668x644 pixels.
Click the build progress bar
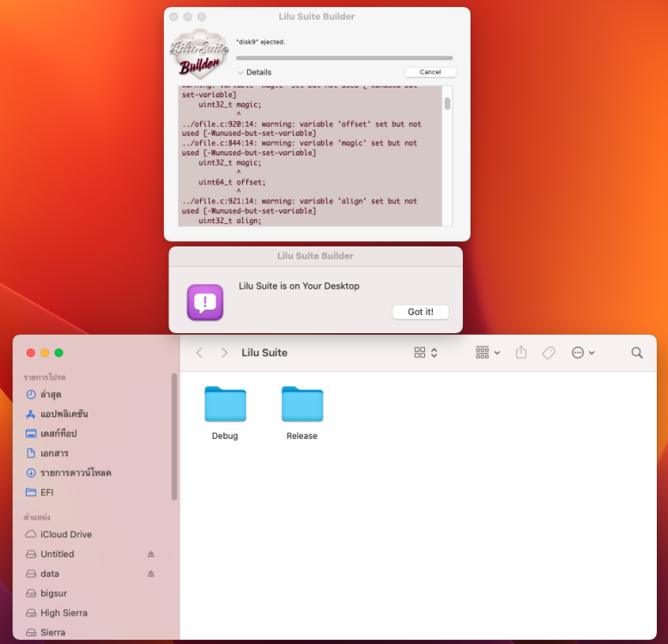pyautogui.click(x=344, y=58)
